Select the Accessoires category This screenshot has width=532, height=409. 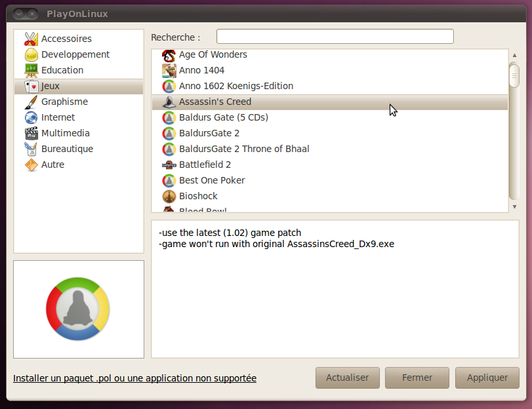click(79, 39)
